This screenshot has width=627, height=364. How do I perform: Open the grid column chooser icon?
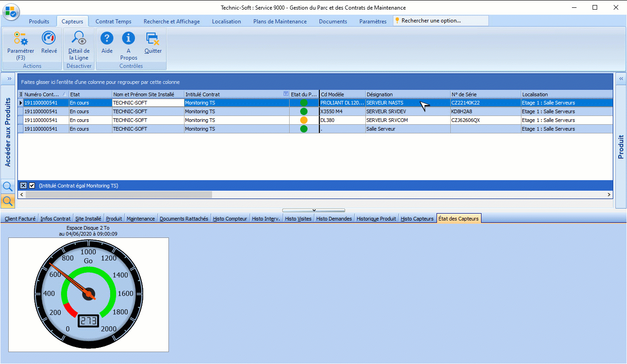[x=21, y=94]
